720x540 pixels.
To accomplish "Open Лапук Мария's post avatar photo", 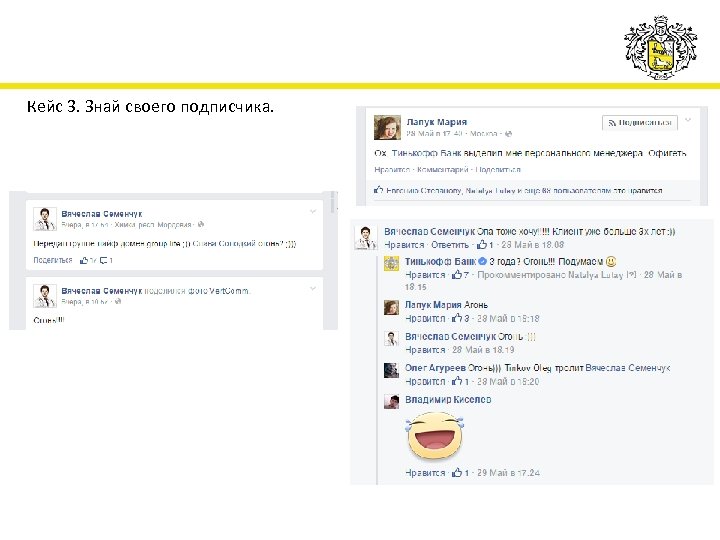I will 387,127.
